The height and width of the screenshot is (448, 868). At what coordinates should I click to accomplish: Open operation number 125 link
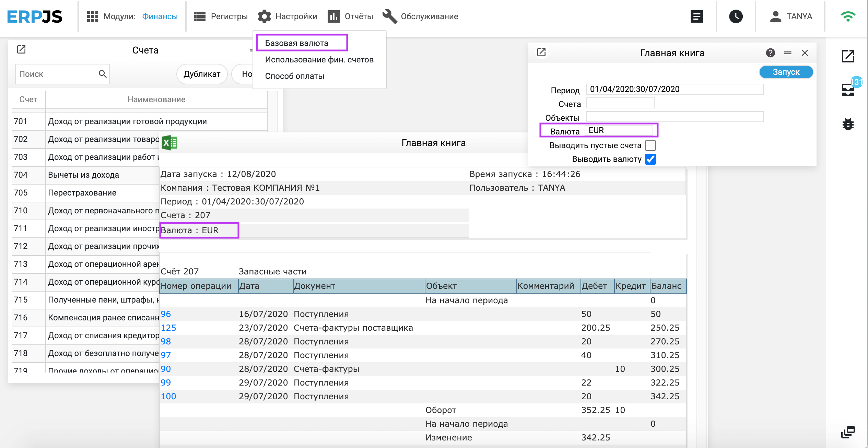click(x=168, y=328)
